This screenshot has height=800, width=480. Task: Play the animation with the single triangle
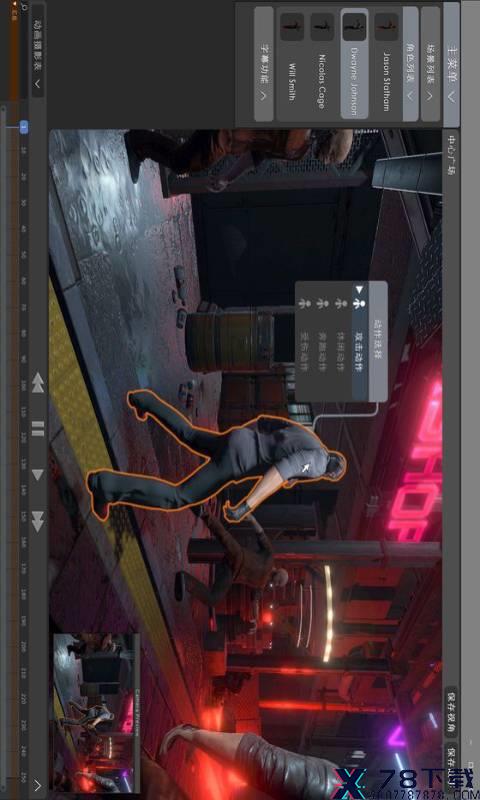tap(38, 475)
